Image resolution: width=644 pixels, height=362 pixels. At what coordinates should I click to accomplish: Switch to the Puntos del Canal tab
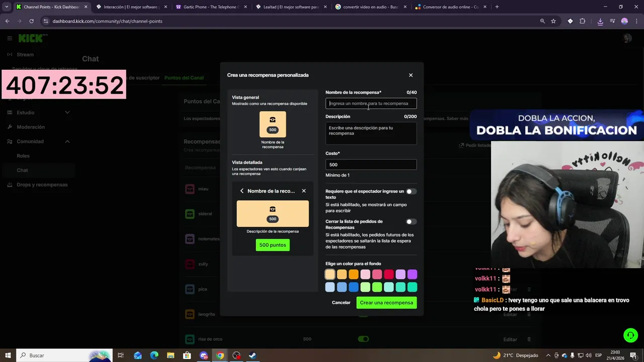184,78
